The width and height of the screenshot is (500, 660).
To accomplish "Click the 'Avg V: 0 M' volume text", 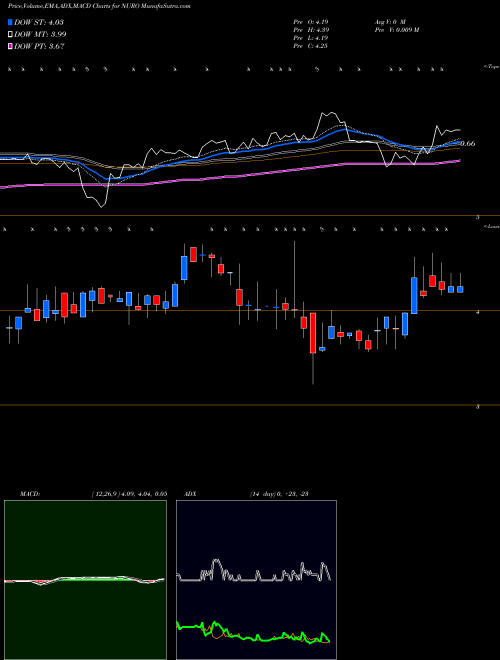I will pos(389,21).
